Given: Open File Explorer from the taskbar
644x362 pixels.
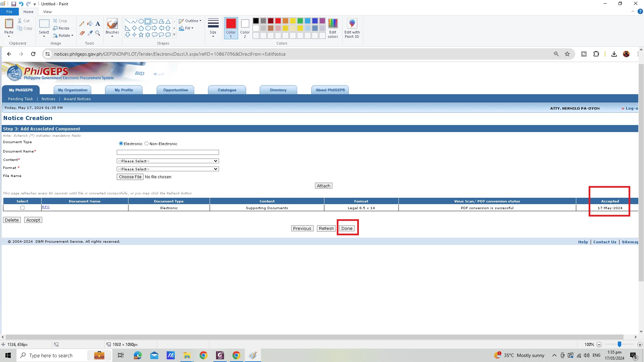Looking at the screenshot, I should pos(187,355).
